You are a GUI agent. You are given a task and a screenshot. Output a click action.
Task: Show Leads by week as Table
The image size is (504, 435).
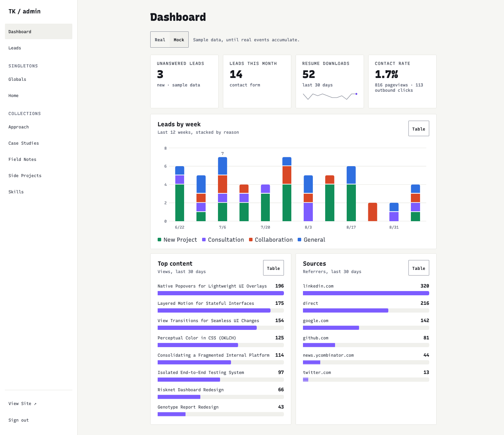[x=419, y=129]
